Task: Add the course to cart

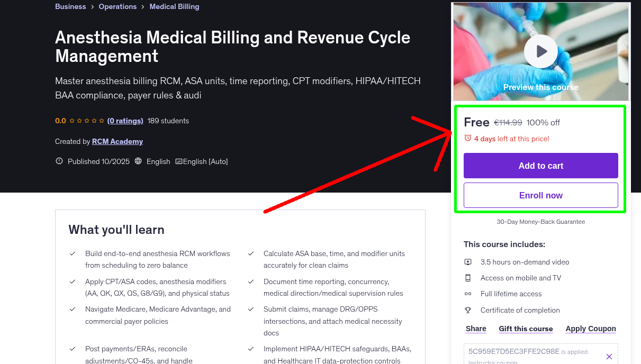Action: (x=540, y=166)
